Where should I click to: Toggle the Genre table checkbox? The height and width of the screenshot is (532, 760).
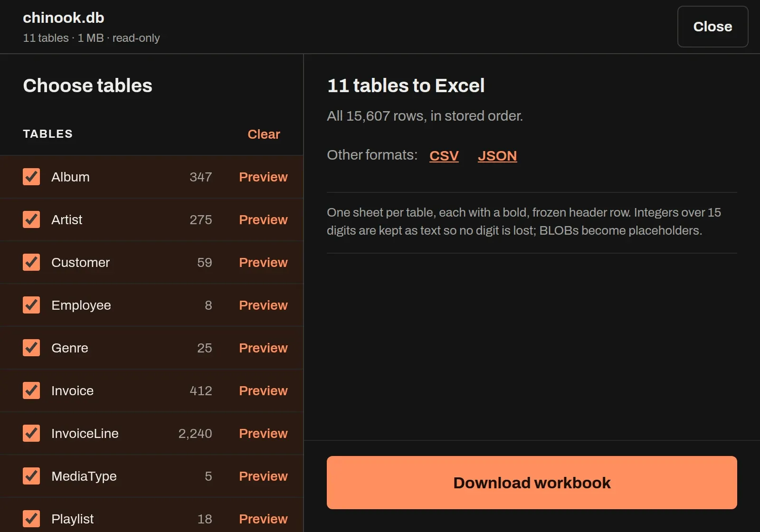coord(31,348)
